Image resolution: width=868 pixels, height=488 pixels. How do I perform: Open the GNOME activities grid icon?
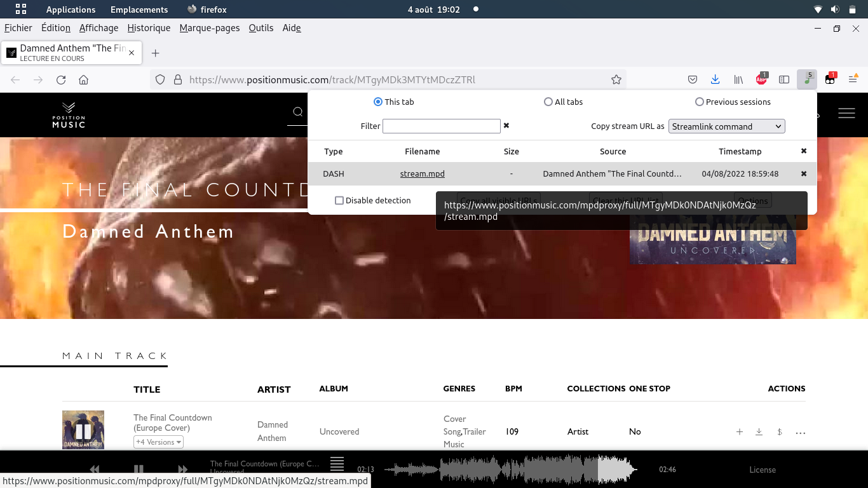(x=21, y=10)
